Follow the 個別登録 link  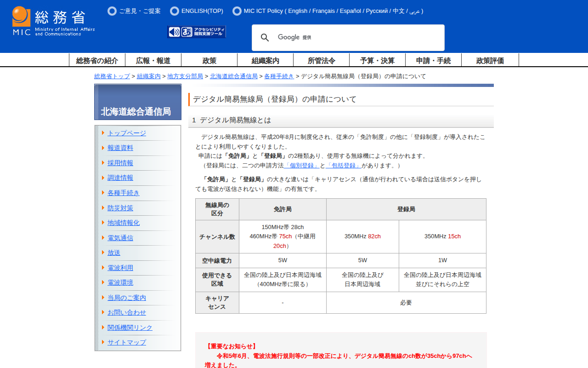coord(302,166)
